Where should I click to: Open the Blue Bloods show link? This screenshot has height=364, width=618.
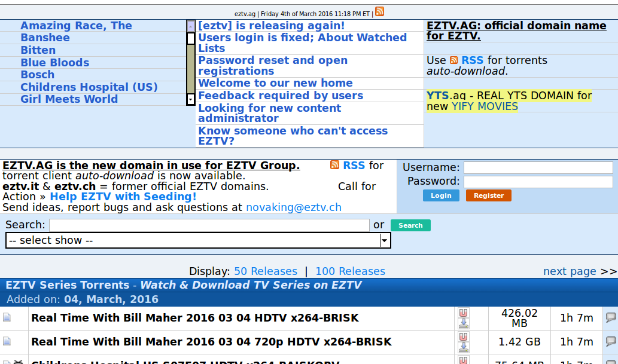(55, 63)
